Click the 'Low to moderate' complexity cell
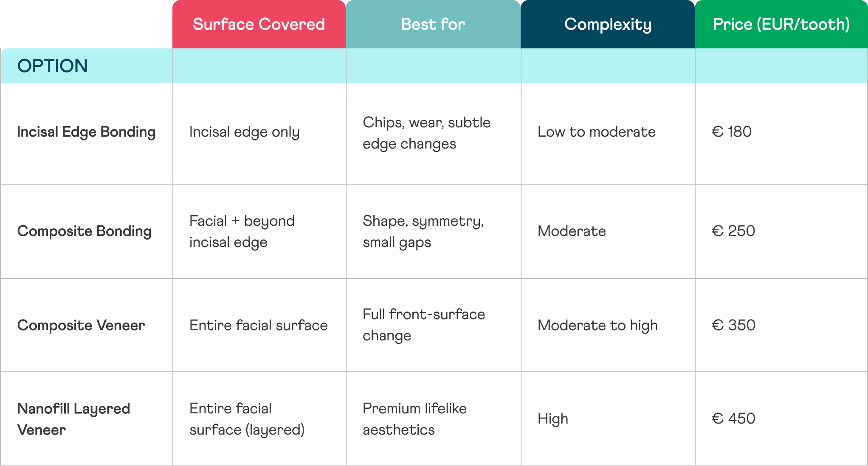Viewport: 868px width, 466px height. coord(596,132)
